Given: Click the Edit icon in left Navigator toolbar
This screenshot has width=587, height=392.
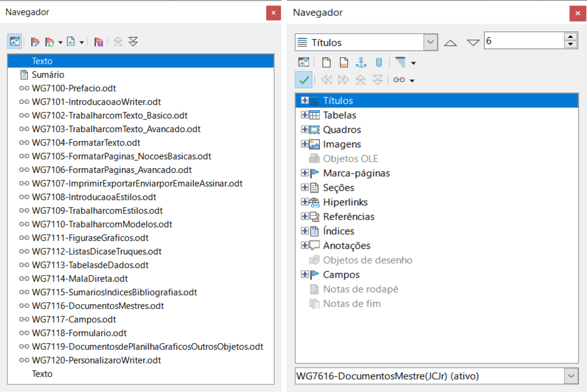Looking at the screenshot, I should [35, 42].
